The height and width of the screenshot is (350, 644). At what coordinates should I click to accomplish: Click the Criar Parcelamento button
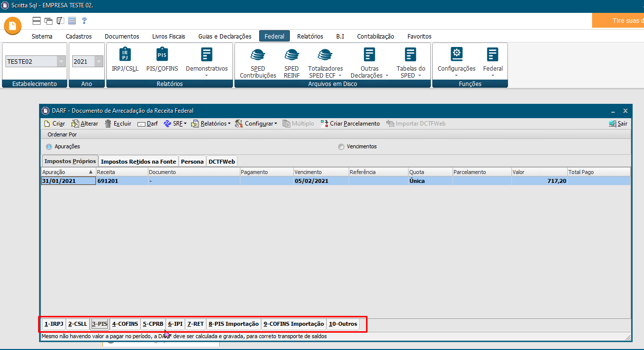click(x=350, y=124)
